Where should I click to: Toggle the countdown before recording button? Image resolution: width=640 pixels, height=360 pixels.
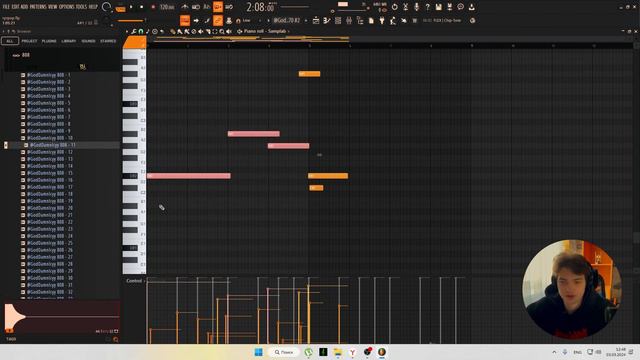pos(207,7)
